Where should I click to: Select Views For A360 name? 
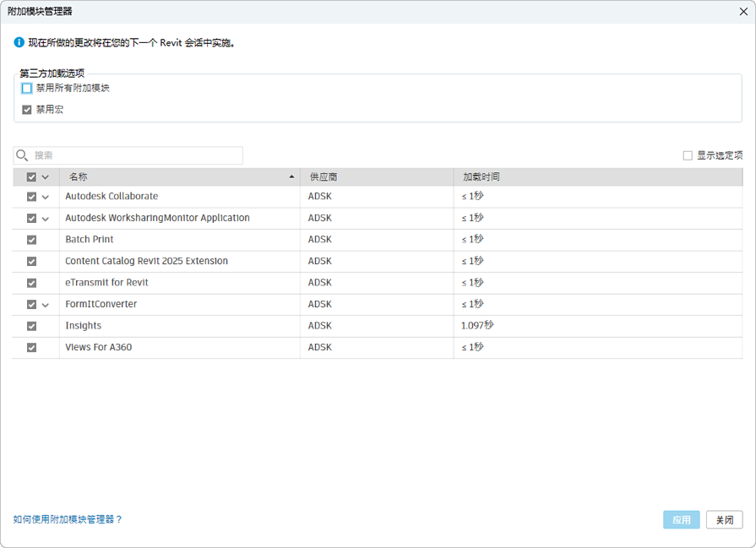click(x=98, y=347)
